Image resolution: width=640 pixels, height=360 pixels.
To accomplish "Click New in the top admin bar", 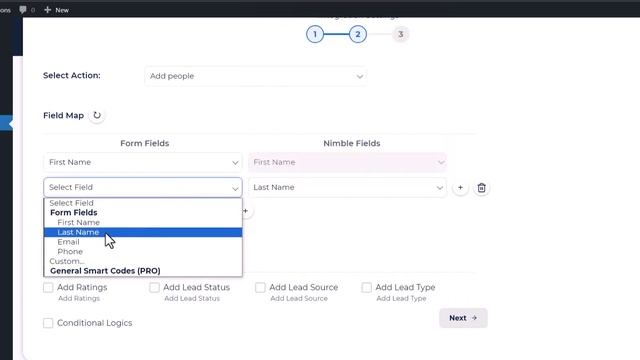I will pos(57,10).
